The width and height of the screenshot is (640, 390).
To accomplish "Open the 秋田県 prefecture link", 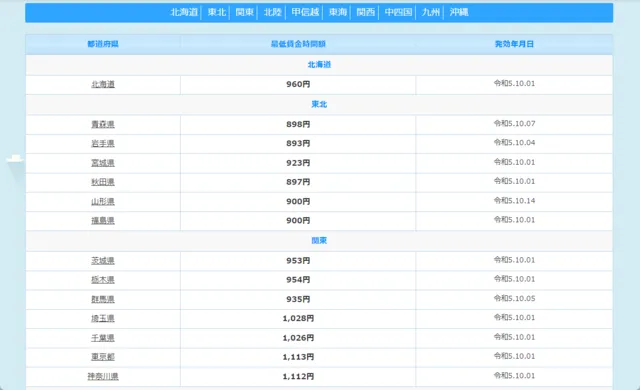I will pyautogui.click(x=103, y=182).
